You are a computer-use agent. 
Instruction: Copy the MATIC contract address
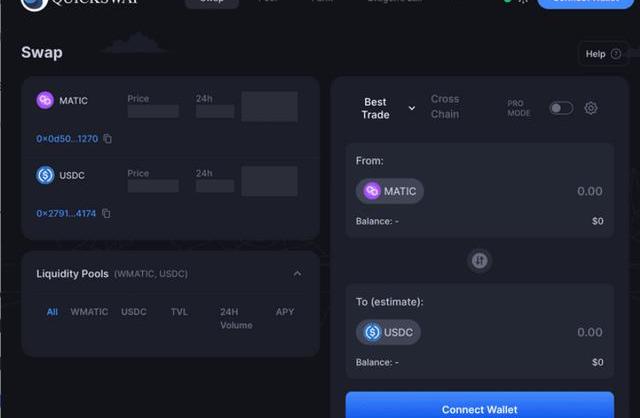point(107,139)
